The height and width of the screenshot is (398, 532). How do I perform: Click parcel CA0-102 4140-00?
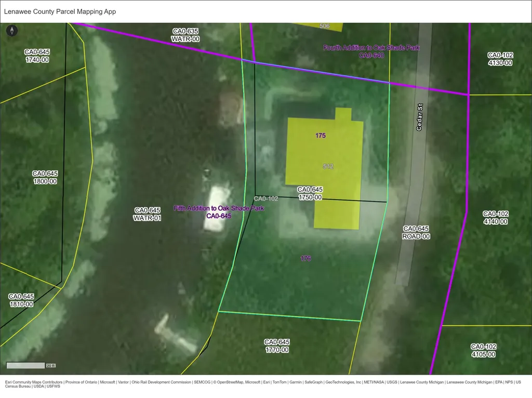coord(496,218)
